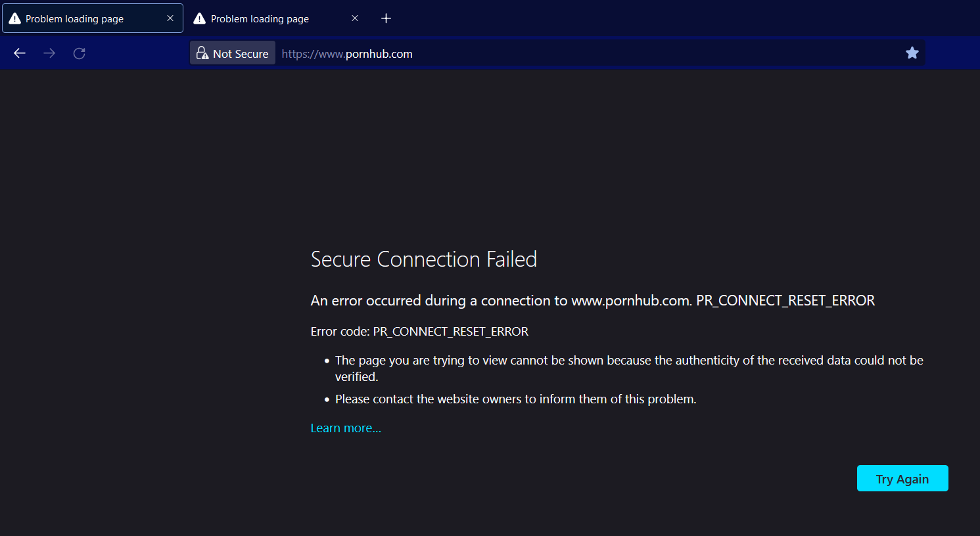Screen dimensions: 980x536
Task: Close the second Problem loading page tab
Action: 354,18
